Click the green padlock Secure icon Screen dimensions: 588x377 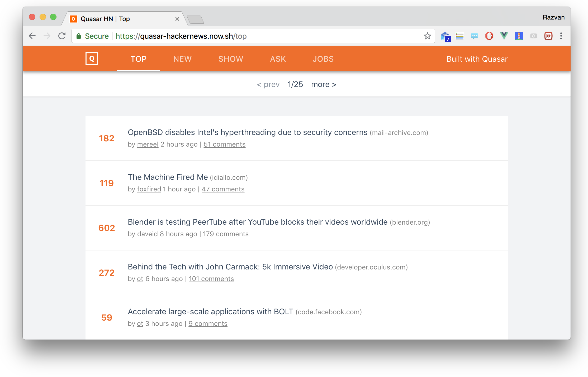click(x=79, y=36)
